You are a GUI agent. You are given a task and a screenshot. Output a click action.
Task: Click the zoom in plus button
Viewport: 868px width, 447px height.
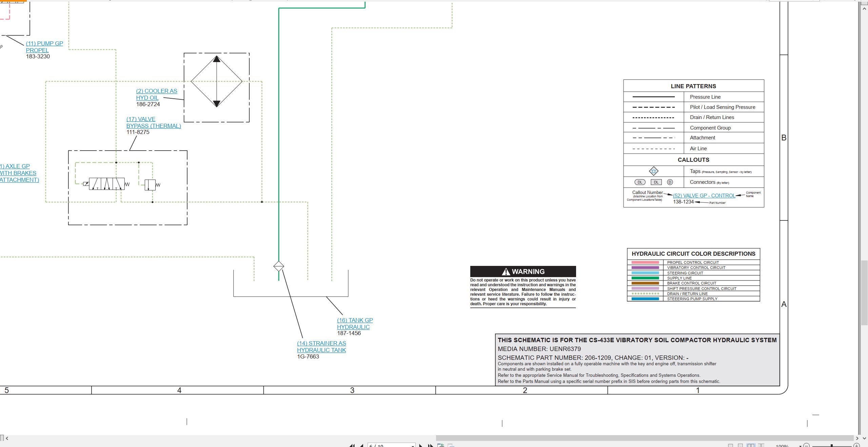click(x=857, y=446)
